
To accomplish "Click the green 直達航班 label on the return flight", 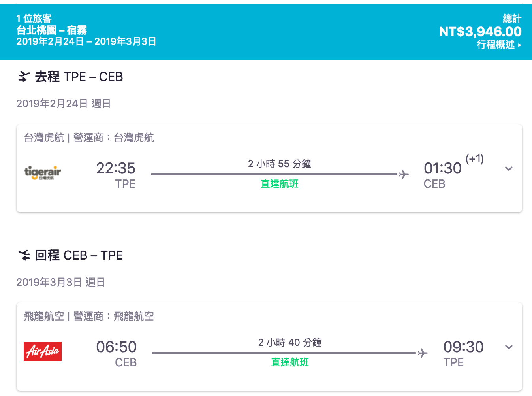I will [290, 362].
